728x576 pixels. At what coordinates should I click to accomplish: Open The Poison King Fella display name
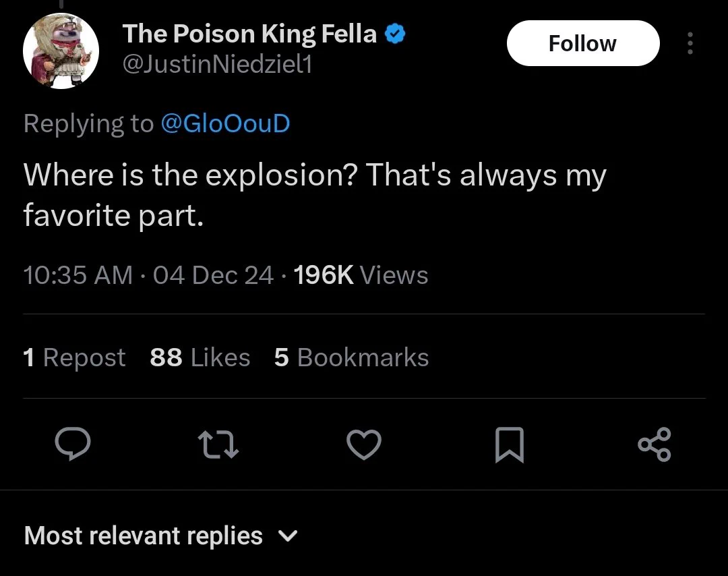249,34
